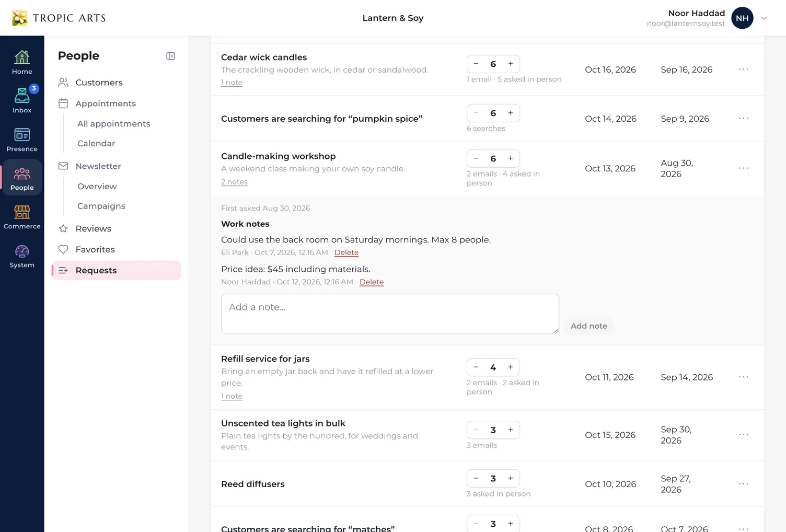Viewport: 786px width, 532px height.
Task: Open more options for Candle-making workshop
Action: 744,168
